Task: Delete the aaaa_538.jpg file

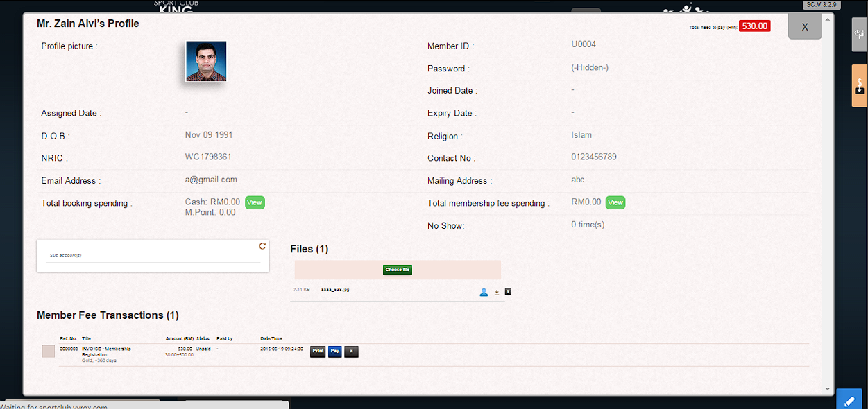Action: point(508,292)
